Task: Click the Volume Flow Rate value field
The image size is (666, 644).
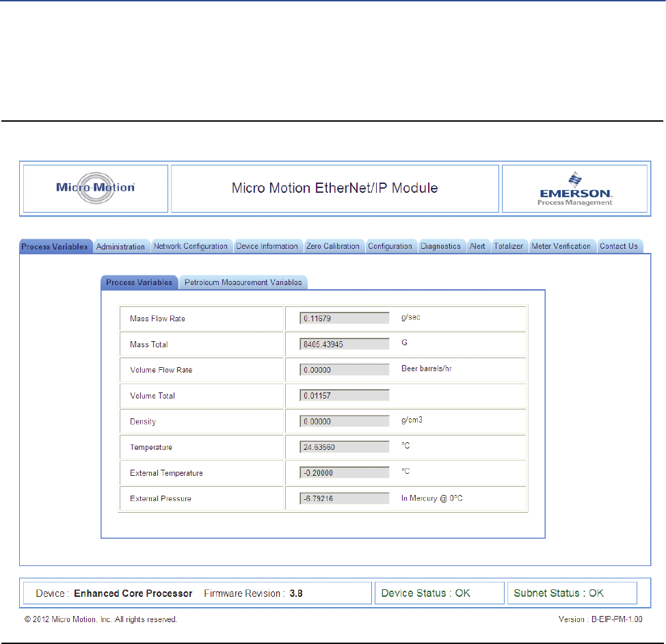Action: [x=345, y=370]
